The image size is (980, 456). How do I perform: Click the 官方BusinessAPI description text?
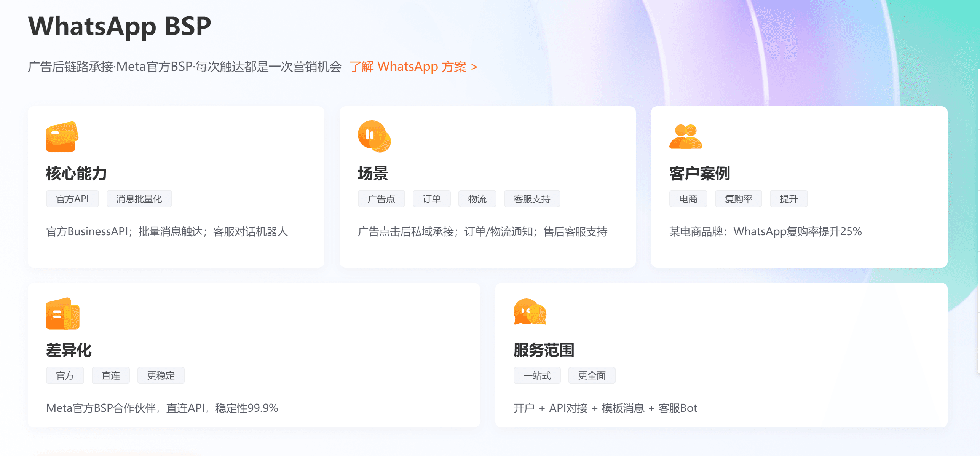click(x=167, y=231)
